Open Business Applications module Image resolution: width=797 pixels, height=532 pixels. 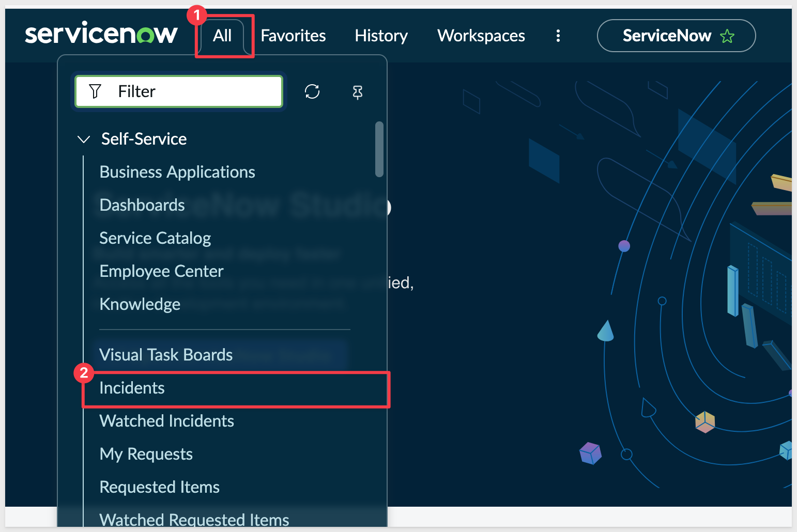[177, 172]
